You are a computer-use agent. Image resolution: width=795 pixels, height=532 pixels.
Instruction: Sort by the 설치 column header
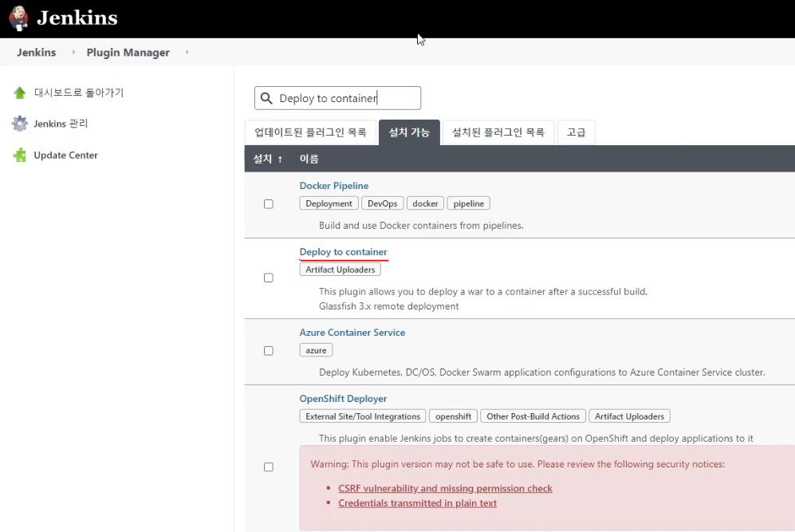point(268,160)
